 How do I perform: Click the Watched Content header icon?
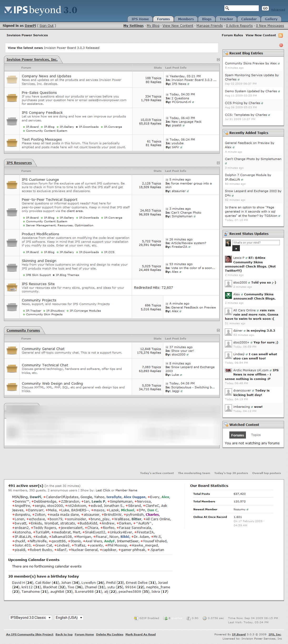(226, 424)
